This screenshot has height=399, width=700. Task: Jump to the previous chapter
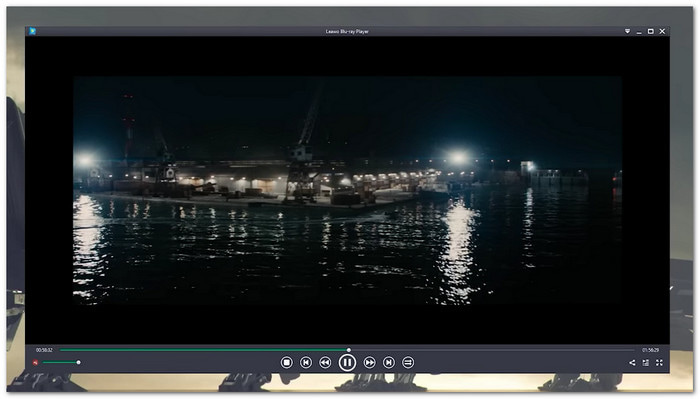point(306,362)
